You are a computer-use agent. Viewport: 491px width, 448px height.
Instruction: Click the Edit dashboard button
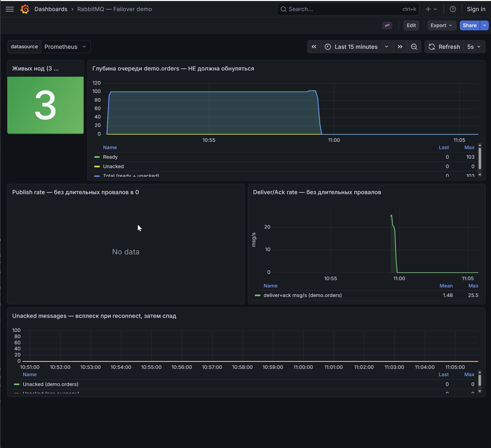[411, 25]
